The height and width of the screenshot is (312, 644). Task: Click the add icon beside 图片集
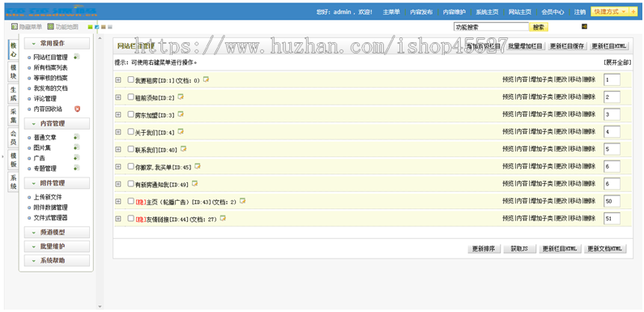(x=76, y=147)
